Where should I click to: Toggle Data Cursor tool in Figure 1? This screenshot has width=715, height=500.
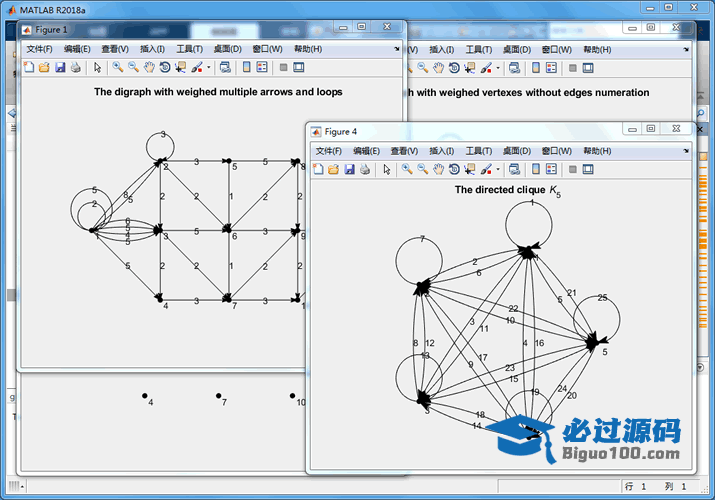[x=180, y=68]
